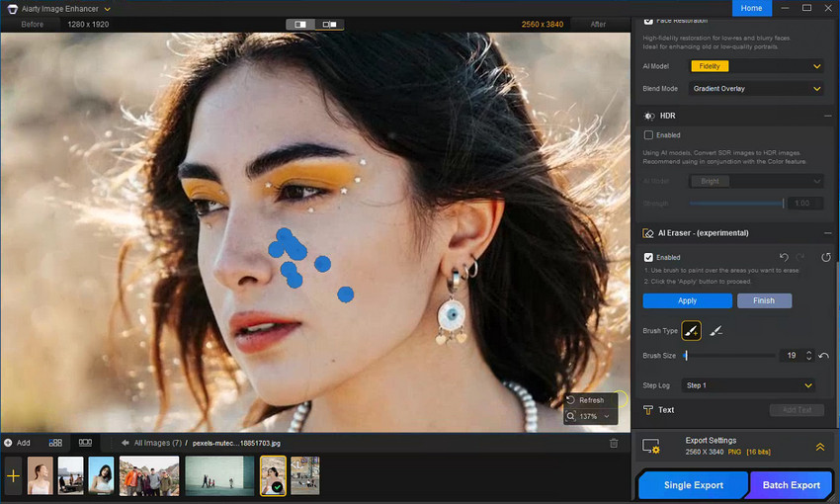Go back with All Images arrow
Image resolution: width=840 pixels, height=504 pixels.
126,443
